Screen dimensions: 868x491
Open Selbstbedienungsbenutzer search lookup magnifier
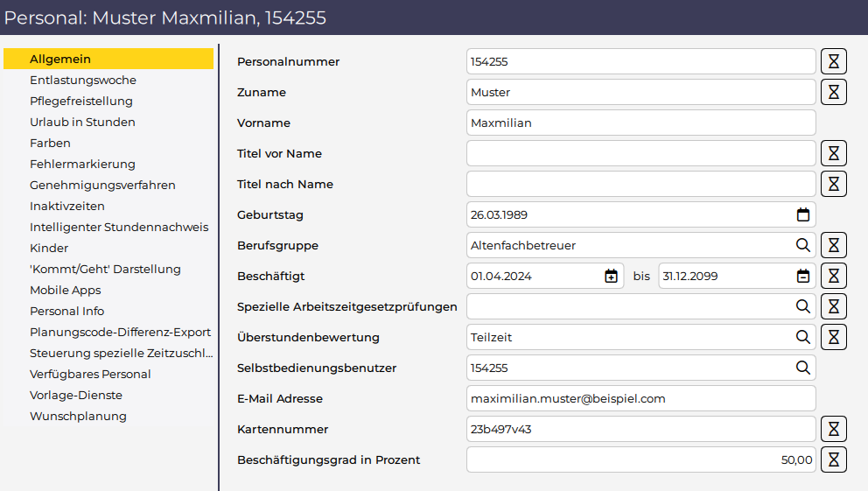pos(802,368)
